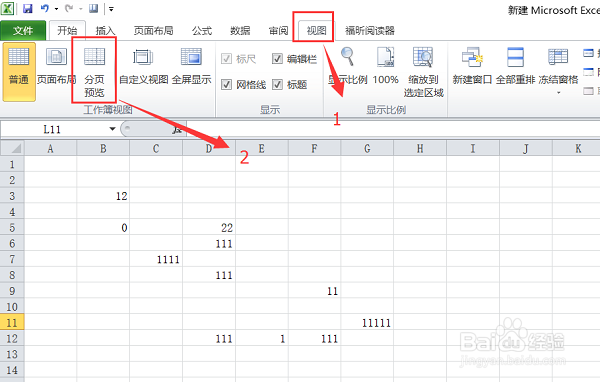Open the 福昕阅读器 tab
This screenshot has height=382, width=600.
[x=370, y=30]
